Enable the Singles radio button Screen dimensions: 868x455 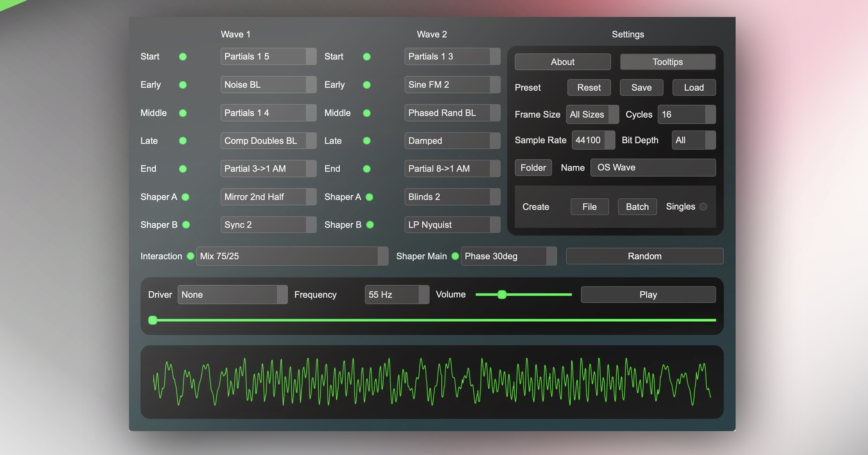point(703,207)
